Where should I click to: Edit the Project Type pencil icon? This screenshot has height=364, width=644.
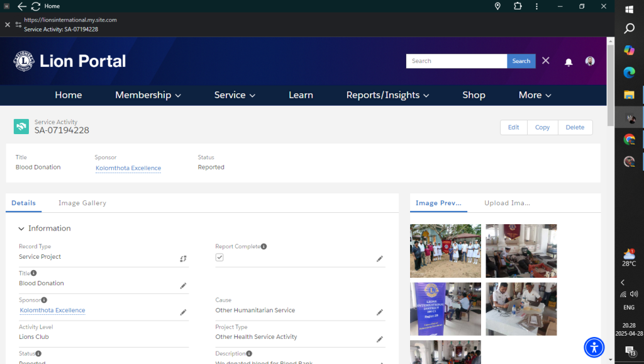pyautogui.click(x=379, y=339)
